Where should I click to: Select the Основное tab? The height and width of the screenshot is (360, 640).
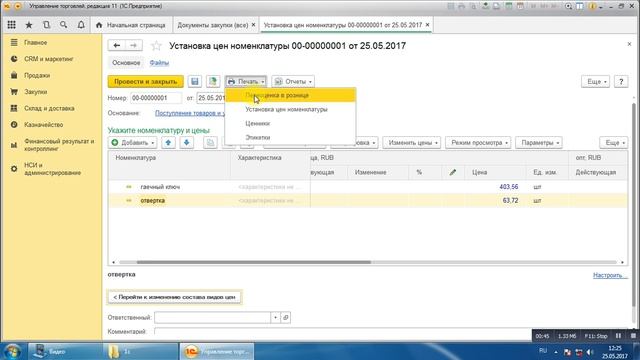pyautogui.click(x=126, y=63)
